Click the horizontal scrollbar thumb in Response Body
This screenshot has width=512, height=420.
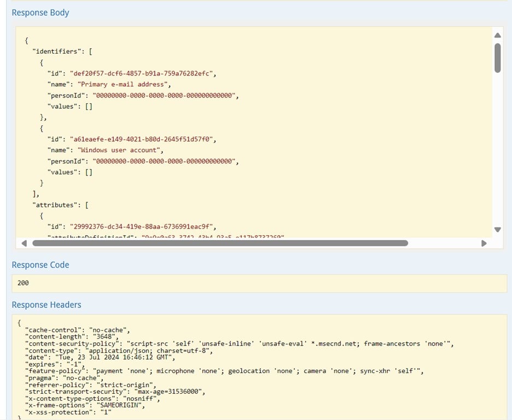click(x=219, y=243)
